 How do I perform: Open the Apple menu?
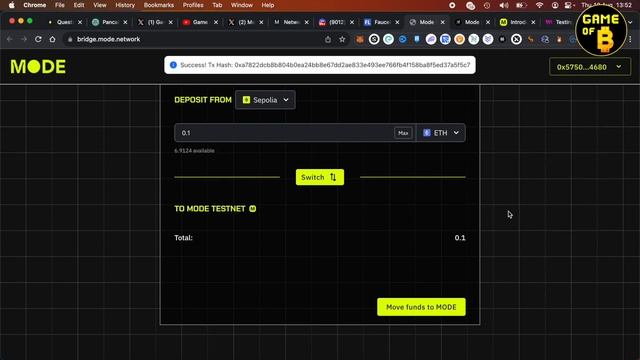11,5
